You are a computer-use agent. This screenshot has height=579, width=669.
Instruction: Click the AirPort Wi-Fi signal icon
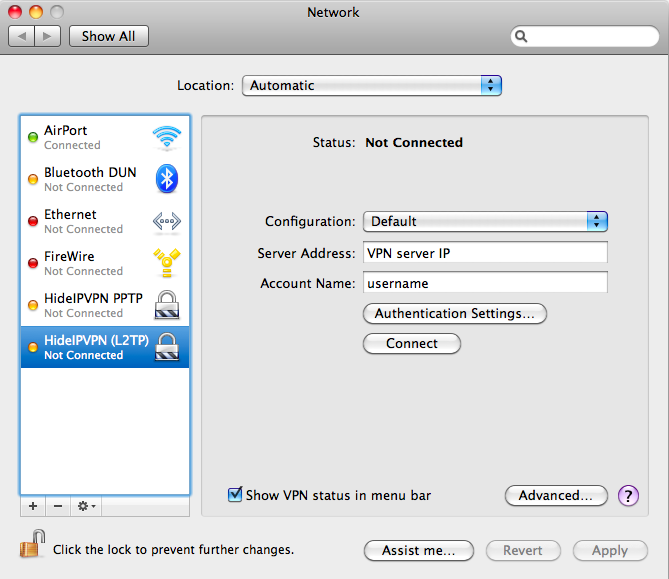pos(167,137)
